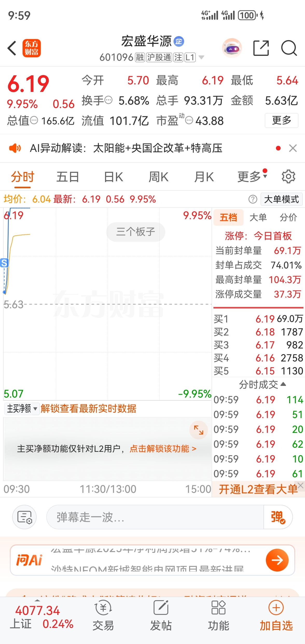Viewport: 305px width, 644px height.
Task: Focus the 弹幕走一波 input field
Action: [155, 517]
